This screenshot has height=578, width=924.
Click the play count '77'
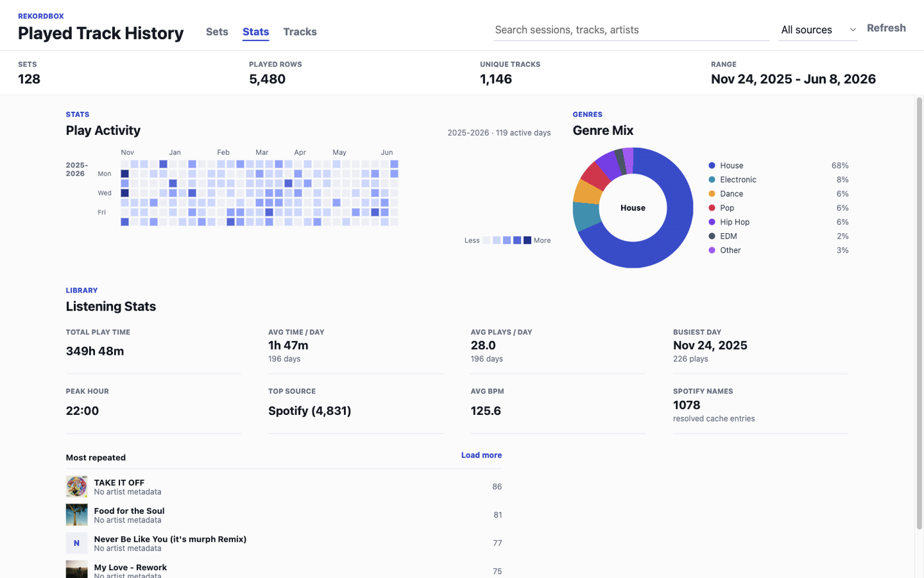(x=498, y=543)
